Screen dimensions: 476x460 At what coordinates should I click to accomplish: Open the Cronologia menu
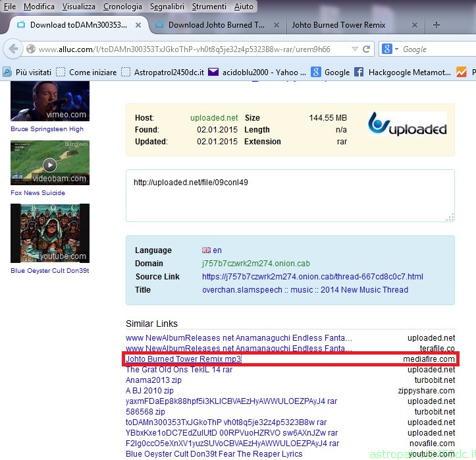(122, 7)
